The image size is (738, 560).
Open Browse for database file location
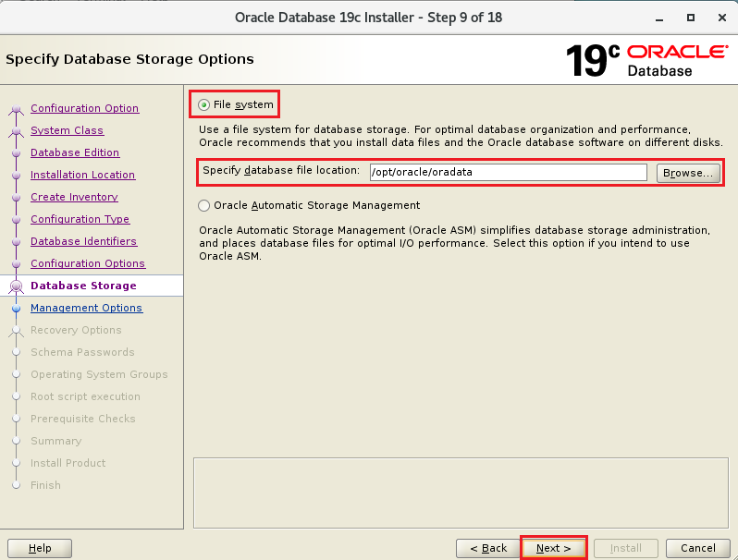688,173
